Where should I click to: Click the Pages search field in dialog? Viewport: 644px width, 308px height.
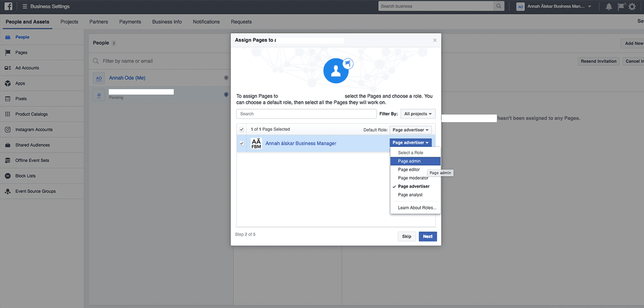(306, 114)
